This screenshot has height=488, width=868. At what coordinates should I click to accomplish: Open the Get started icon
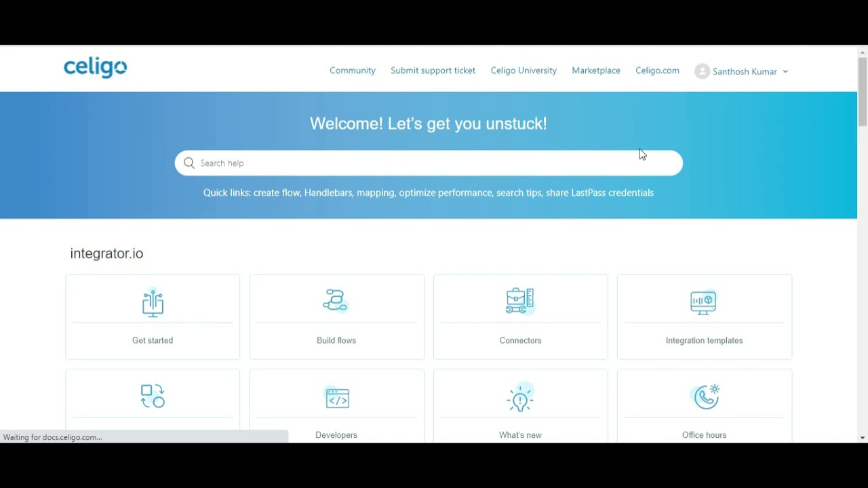[153, 302]
